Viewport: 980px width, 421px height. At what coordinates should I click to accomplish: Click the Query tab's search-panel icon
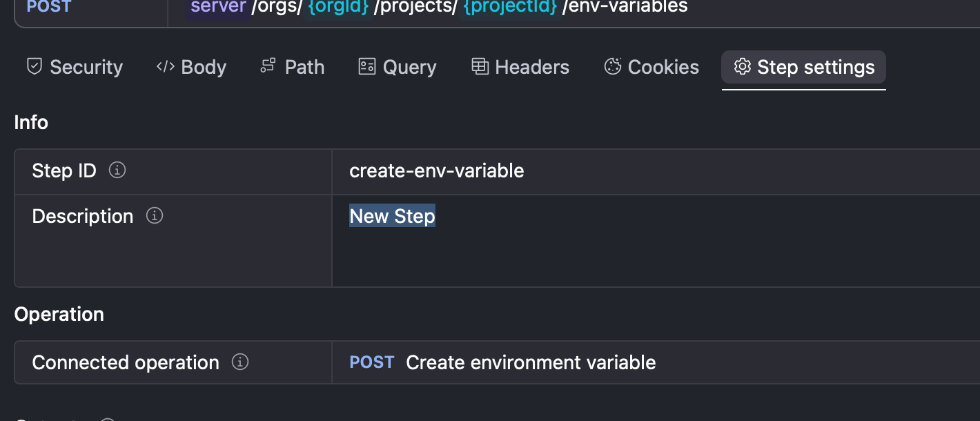(366, 67)
